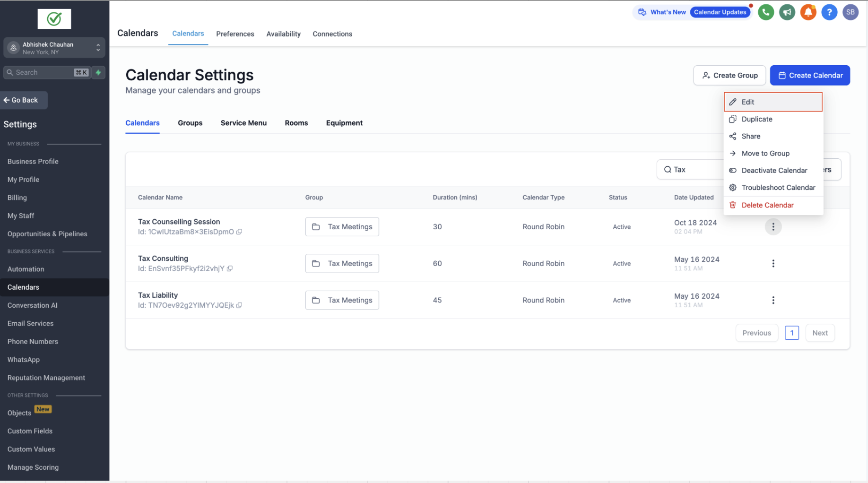This screenshot has width=868, height=483.
Task: Open the three-dot menu for Tax Liability
Action: 773,301
